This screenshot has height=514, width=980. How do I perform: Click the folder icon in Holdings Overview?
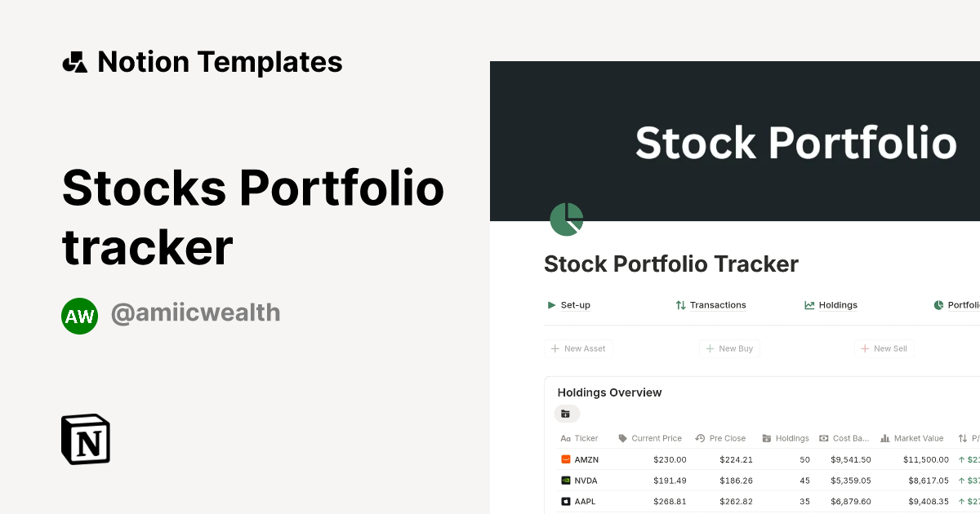(566, 414)
